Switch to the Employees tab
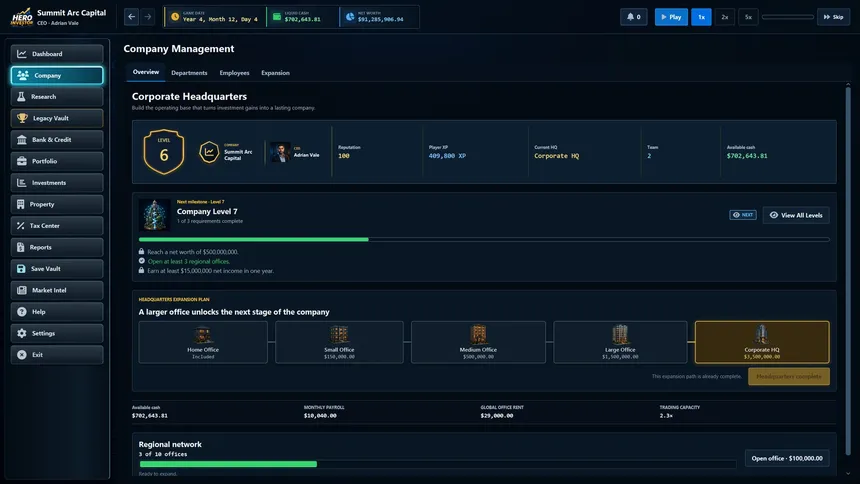860x484 pixels. pos(234,72)
